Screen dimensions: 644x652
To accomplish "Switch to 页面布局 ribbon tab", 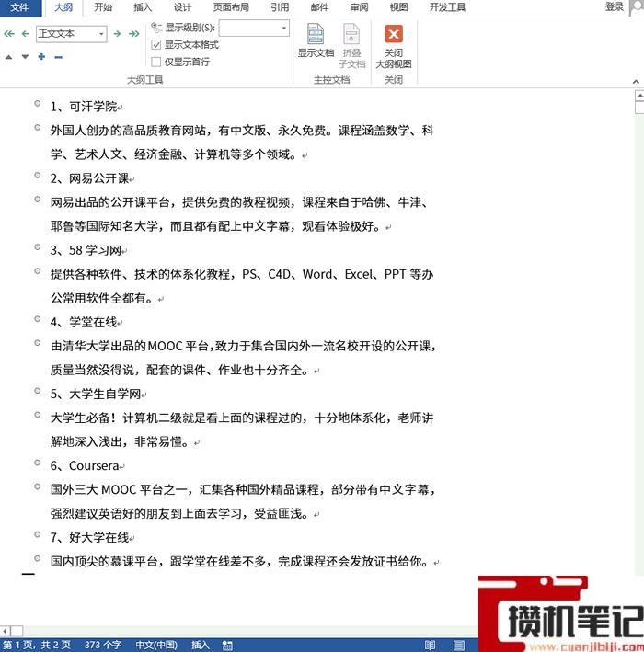I will (231, 7).
